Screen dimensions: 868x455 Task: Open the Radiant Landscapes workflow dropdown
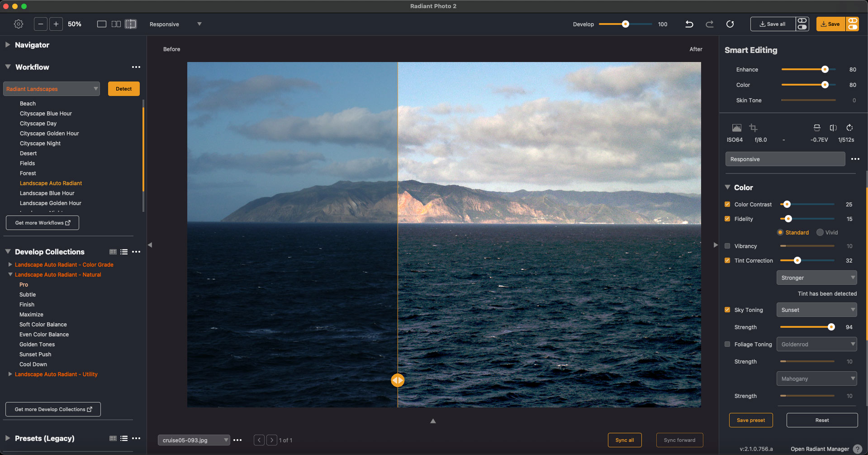coord(52,89)
